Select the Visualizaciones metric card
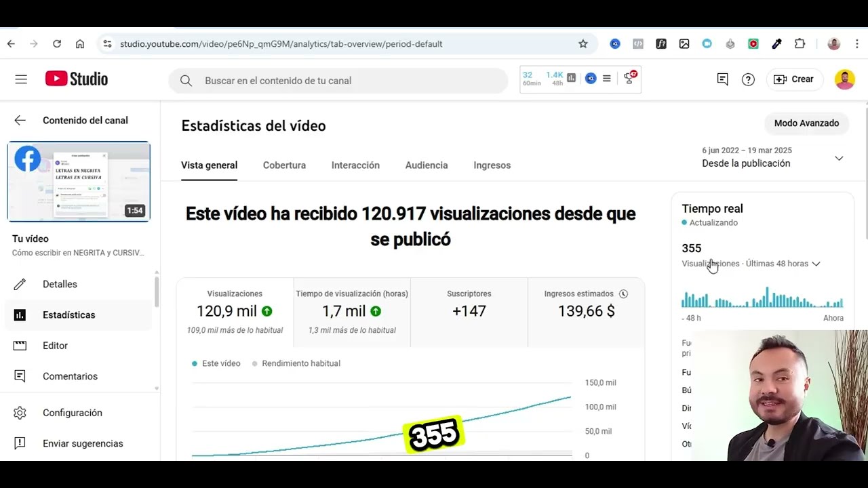Image resolution: width=868 pixels, height=488 pixels. point(235,312)
